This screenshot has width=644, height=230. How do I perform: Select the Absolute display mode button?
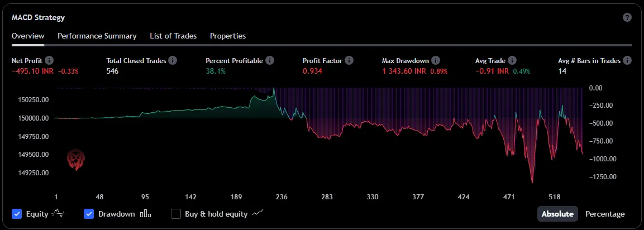[557, 214]
